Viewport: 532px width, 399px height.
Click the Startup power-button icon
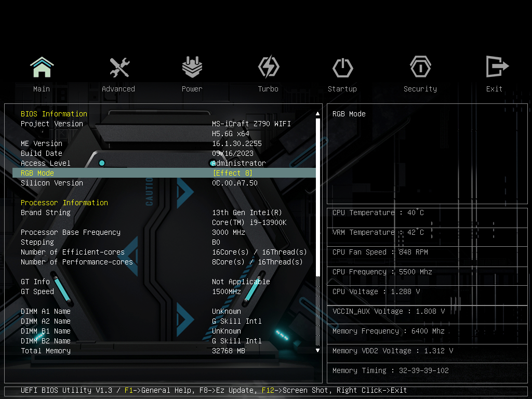pyautogui.click(x=343, y=68)
